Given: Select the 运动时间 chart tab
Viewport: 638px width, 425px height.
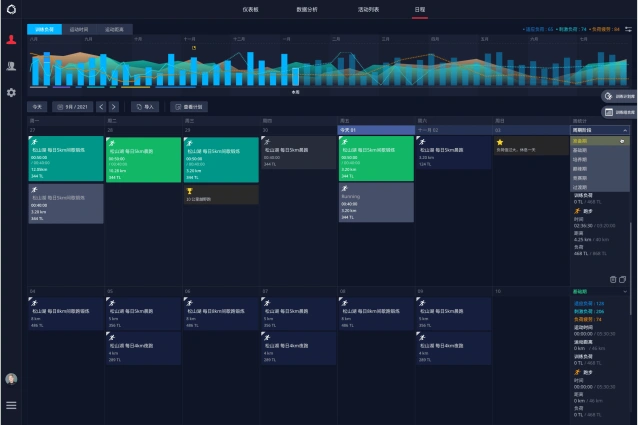Looking at the screenshot, I should pyautogui.click(x=78, y=30).
